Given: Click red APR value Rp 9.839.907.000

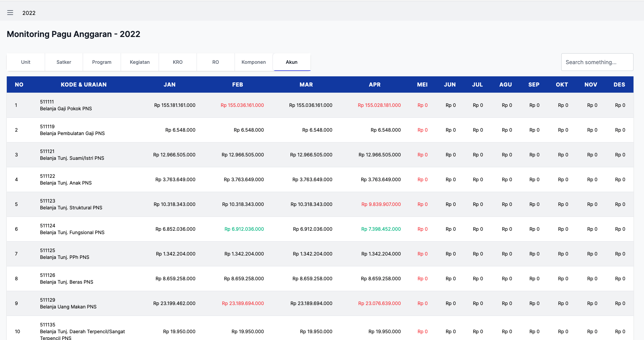Looking at the screenshot, I should pyautogui.click(x=381, y=204).
